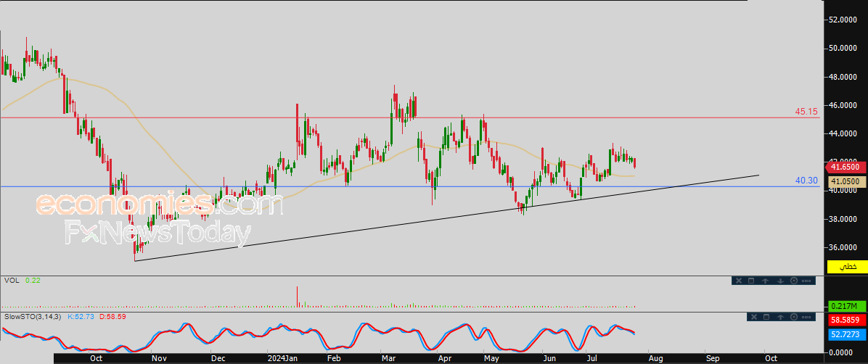Click the VOL indicator label
868x364 pixels.
pyautogui.click(x=12, y=281)
